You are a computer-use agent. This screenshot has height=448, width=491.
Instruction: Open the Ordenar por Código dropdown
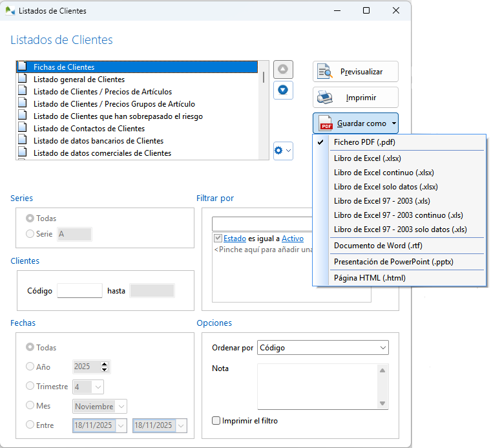tap(322, 348)
